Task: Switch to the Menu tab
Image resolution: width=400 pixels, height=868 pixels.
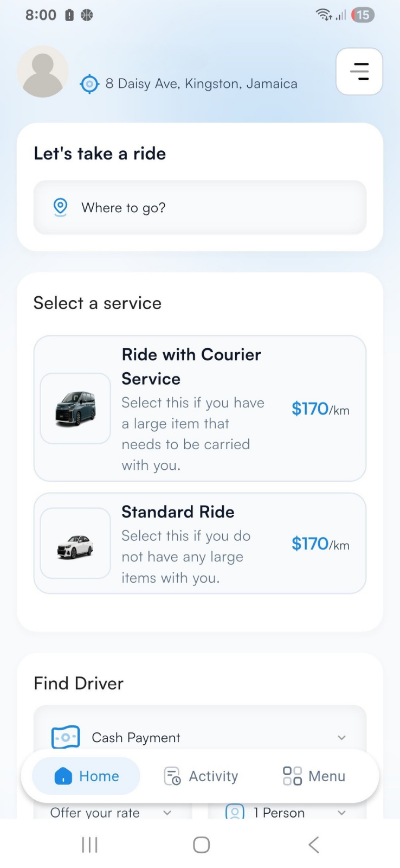Action: [314, 776]
